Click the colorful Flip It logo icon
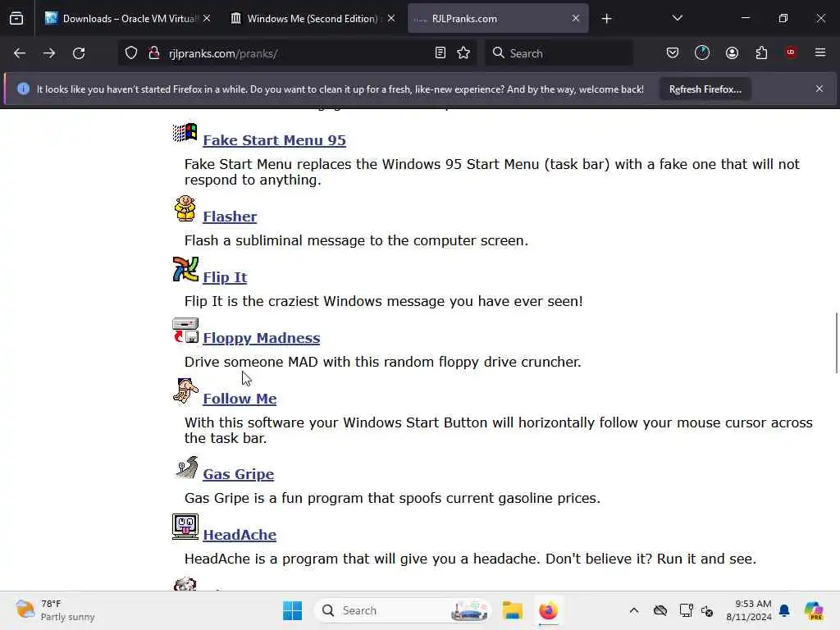Screen dimensions: 840x630 185,269
